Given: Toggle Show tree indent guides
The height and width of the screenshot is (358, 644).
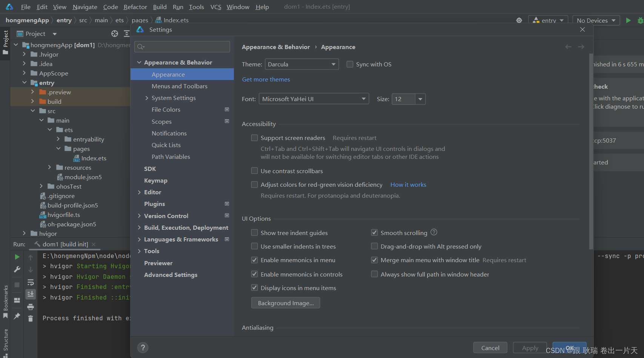Looking at the screenshot, I should pyautogui.click(x=255, y=233).
